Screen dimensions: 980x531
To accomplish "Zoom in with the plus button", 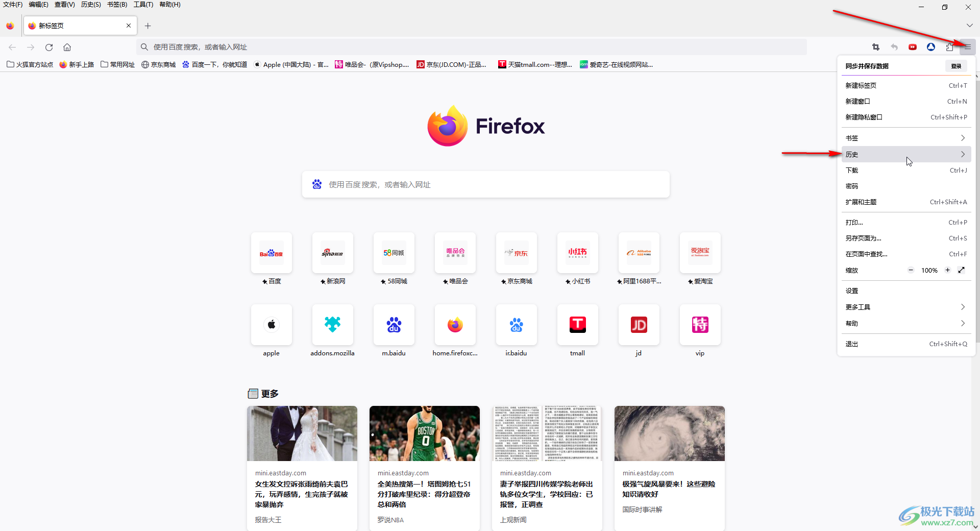I will pos(947,270).
